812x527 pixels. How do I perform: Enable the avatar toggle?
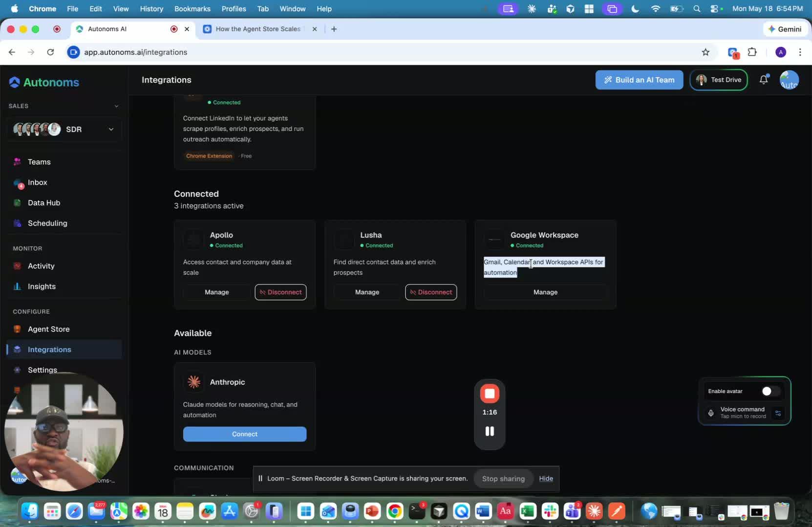click(770, 391)
